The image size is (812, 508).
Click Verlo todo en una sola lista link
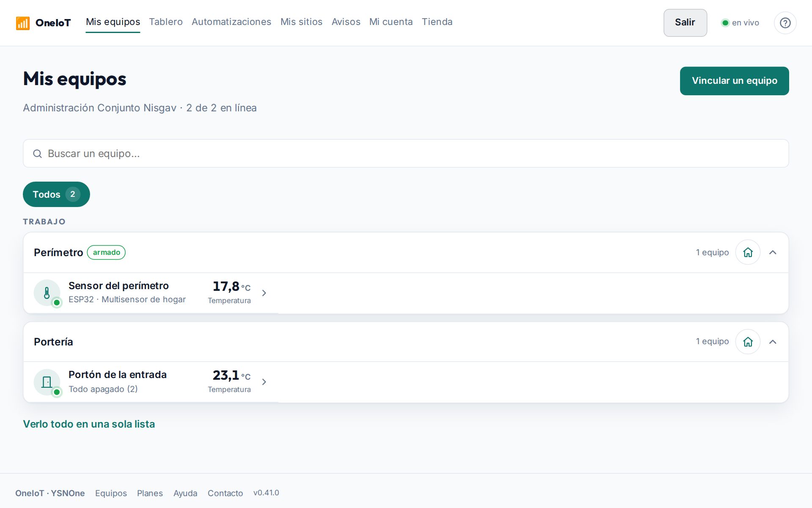click(89, 424)
